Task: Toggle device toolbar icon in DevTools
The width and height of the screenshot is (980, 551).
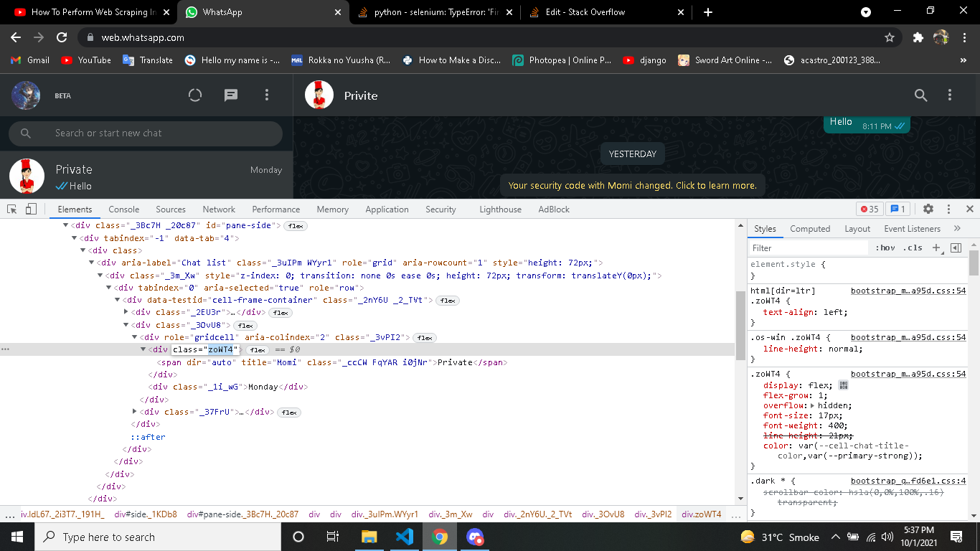Action: coord(31,209)
